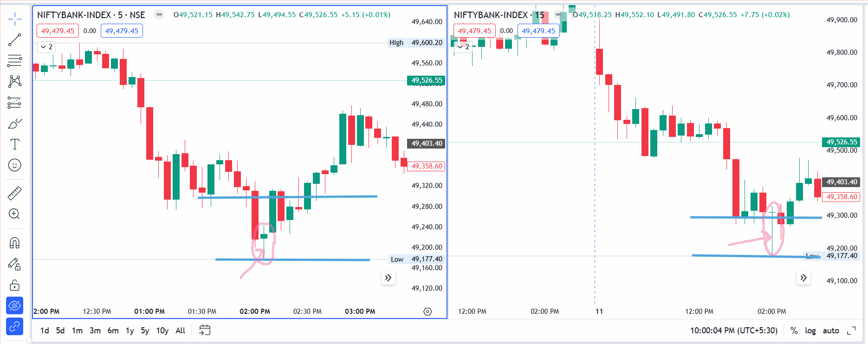Select the crosshair cursor tool

(15, 19)
